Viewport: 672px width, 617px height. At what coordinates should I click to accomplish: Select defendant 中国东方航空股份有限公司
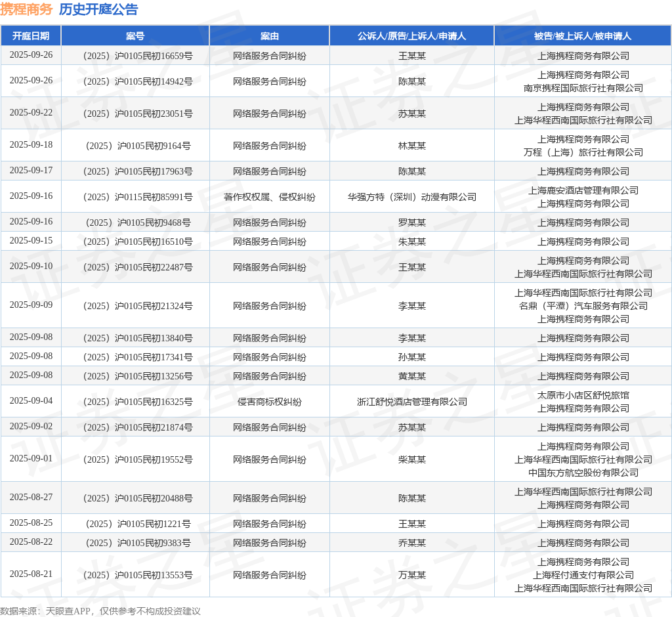pyautogui.click(x=583, y=473)
